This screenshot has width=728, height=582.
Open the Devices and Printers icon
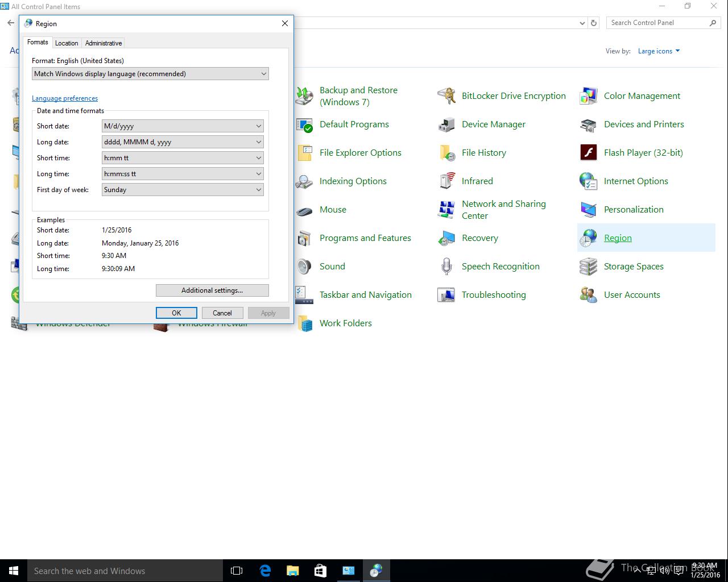[589, 124]
